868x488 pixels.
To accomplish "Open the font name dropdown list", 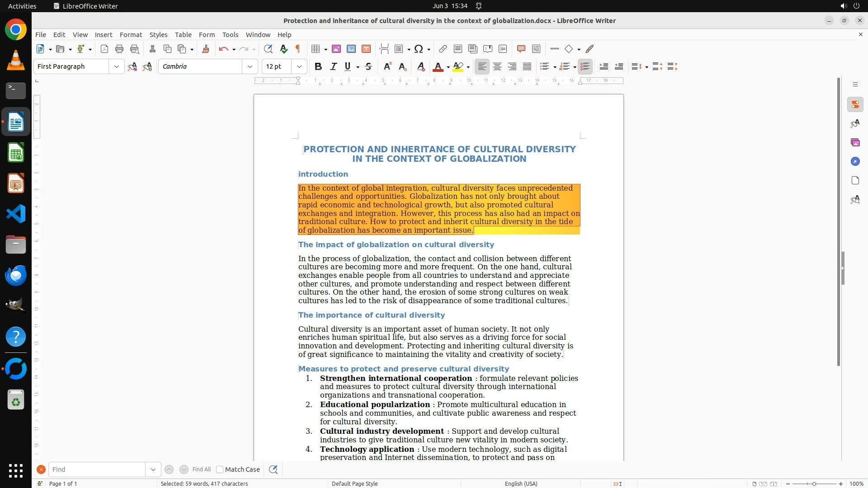I will tap(250, 67).
